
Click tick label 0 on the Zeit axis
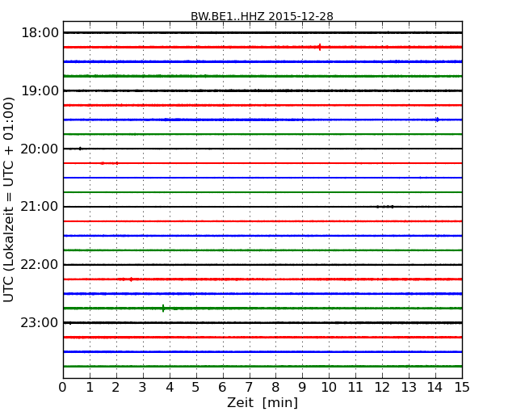[63, 387]
